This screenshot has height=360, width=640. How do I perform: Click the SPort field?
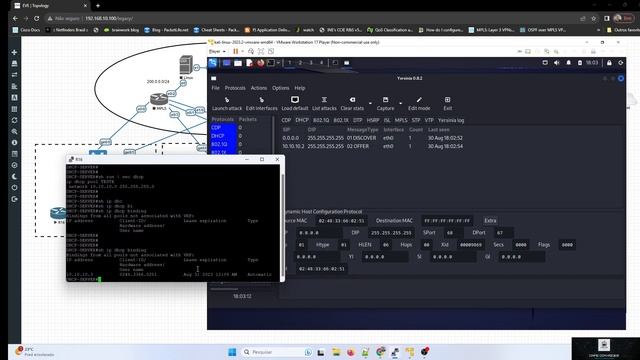pos(453,233)
